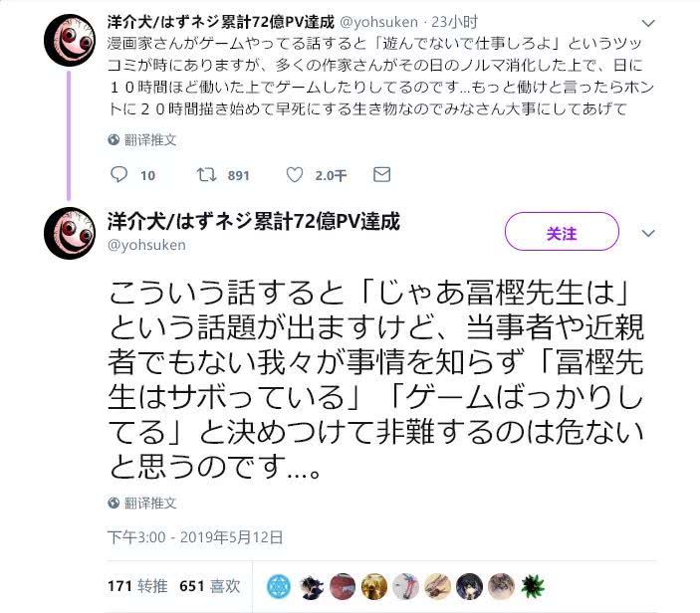Click the globe icon beside first 翻译推文
Image resolution: width=700 pixels, height=613 pixels.
point(114,140)
